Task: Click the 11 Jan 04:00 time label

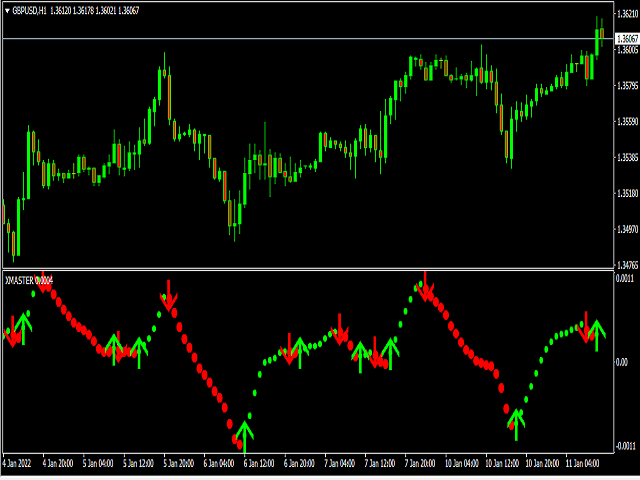Action: [x=582, y=463]
